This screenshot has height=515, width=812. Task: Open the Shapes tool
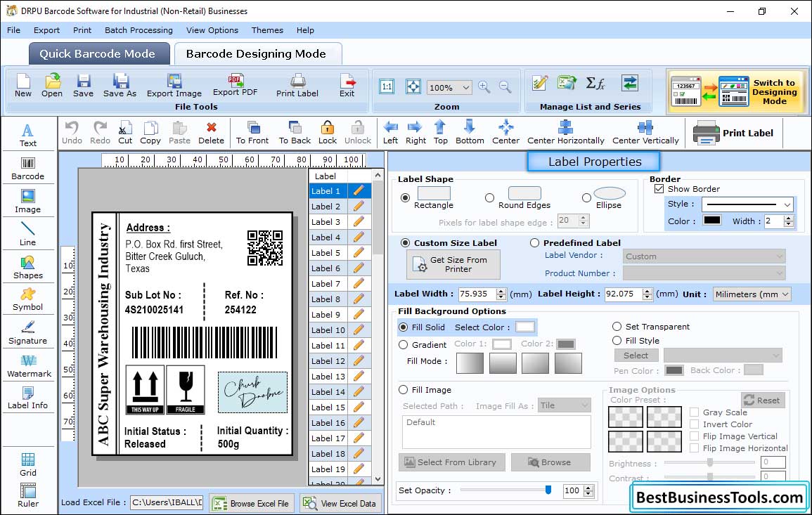pyautogui.click(x=27, y=268)
